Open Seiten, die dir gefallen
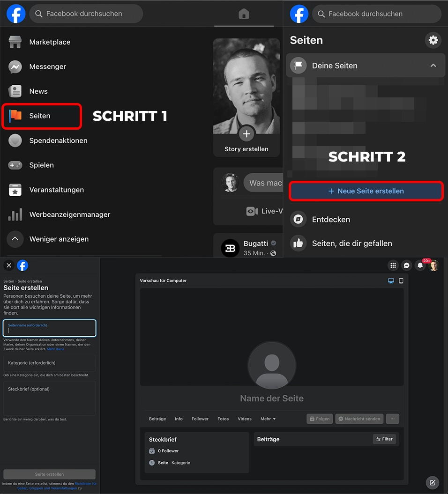The width and height of the screenshot is (448, 494). (x=352, y=243)
